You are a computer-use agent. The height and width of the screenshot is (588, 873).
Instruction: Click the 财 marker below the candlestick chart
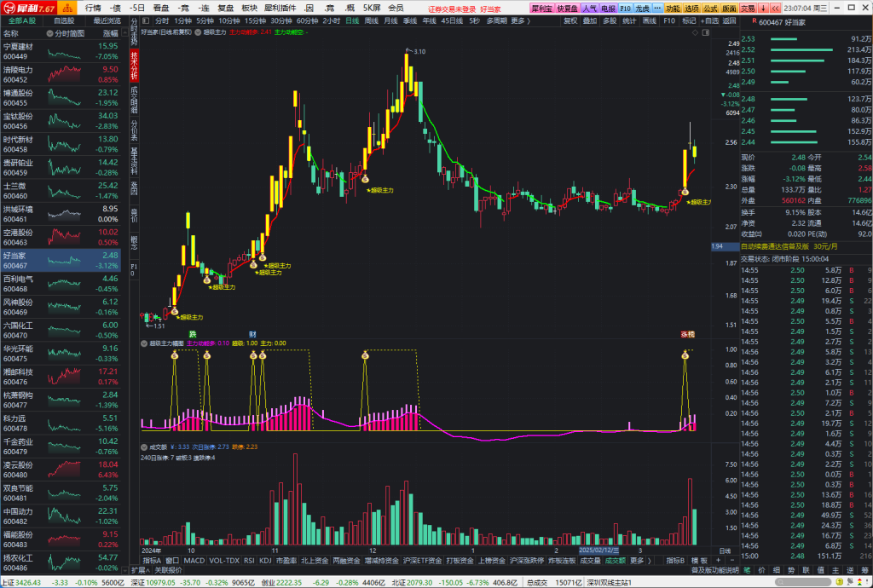(x=252, y=334)
